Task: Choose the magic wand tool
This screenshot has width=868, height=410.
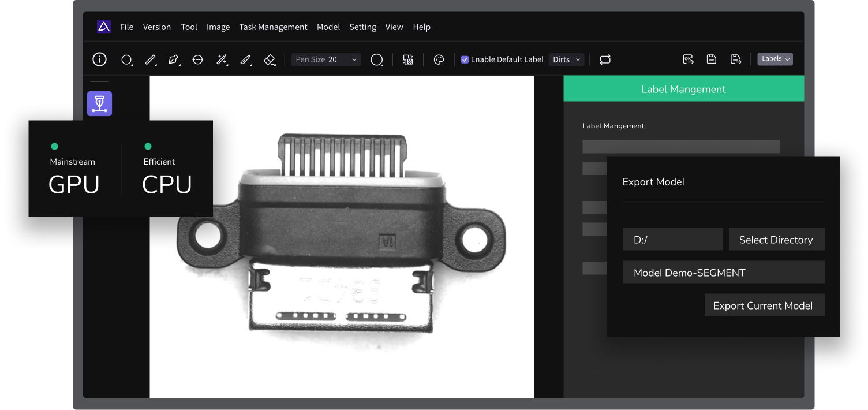Action: tap(222, 59)
